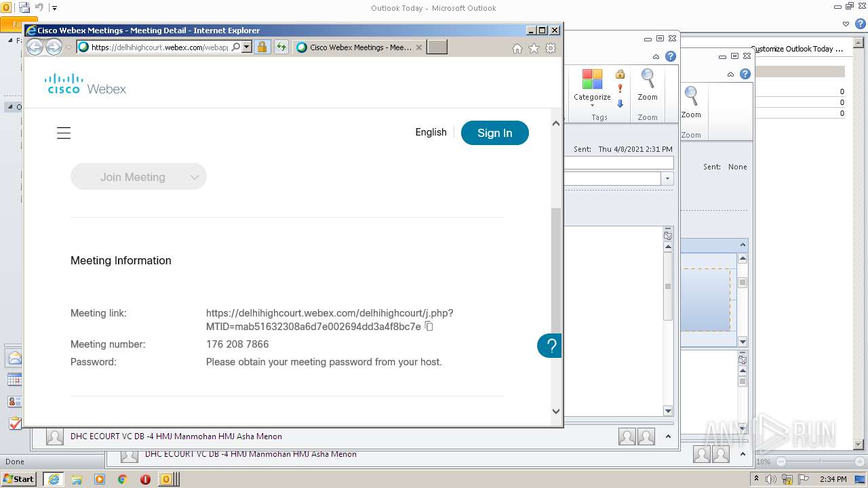Open the IE Tools gear menu
This screenshot has width=868, height=488.
click(x=551, y=48)
